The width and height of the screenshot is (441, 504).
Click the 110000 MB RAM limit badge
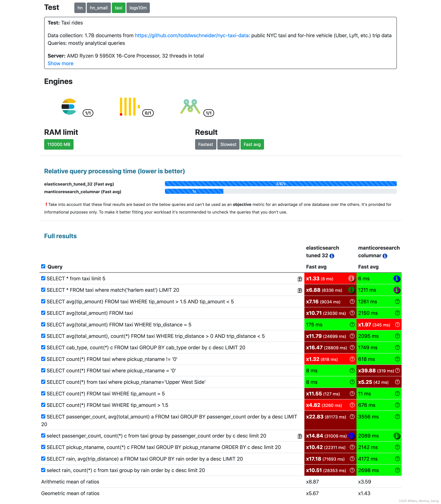(59, 144)
